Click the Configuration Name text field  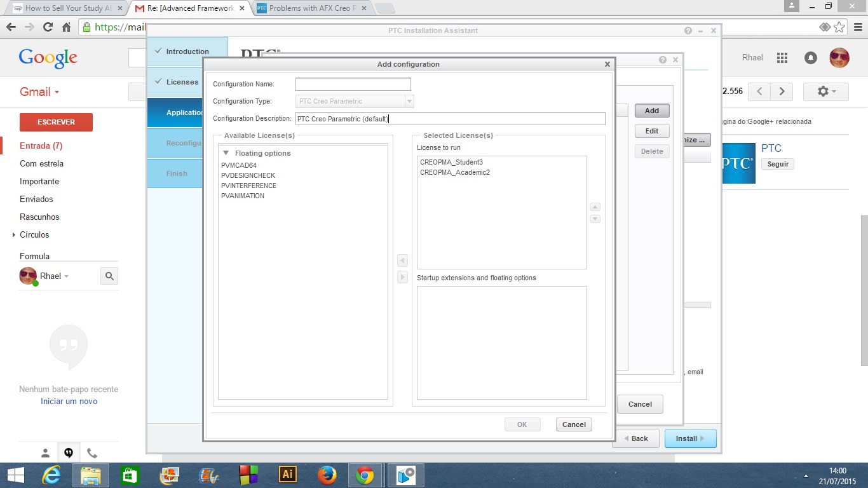pyautogui.click(x=353, y=84)
